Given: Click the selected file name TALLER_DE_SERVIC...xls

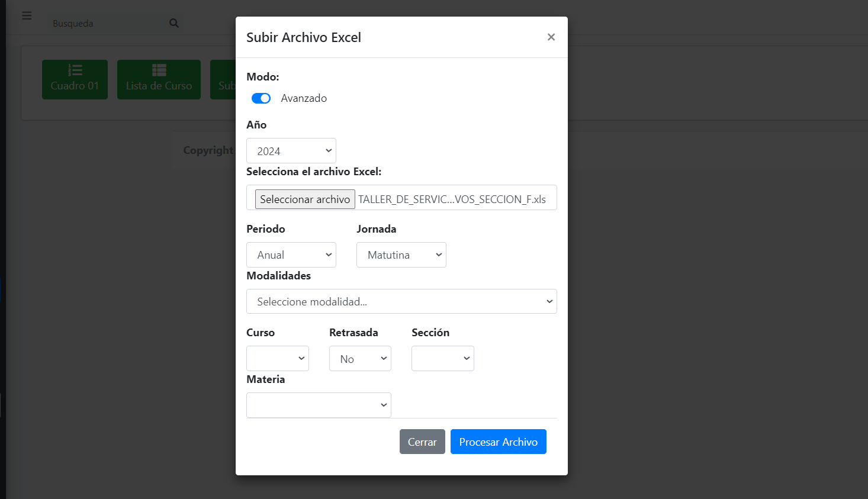Looking at the screenshot, I should coord(452,199).
